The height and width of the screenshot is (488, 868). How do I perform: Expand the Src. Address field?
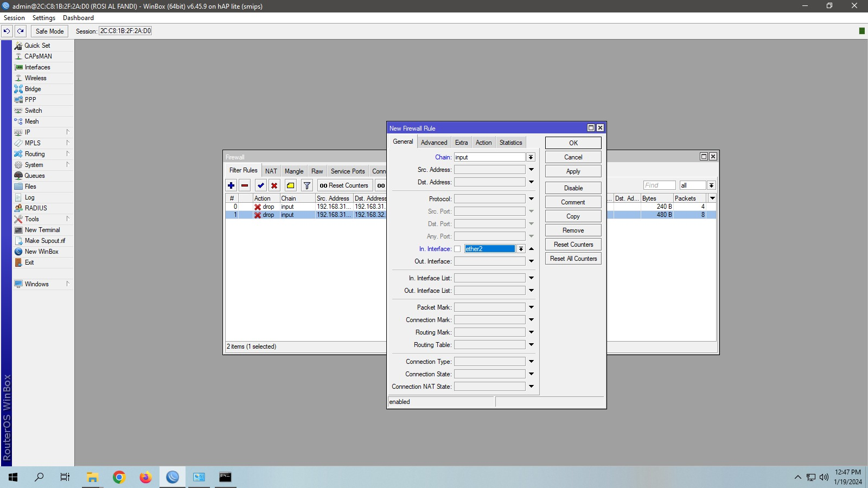pyautogui.click(x=531, y=170)
